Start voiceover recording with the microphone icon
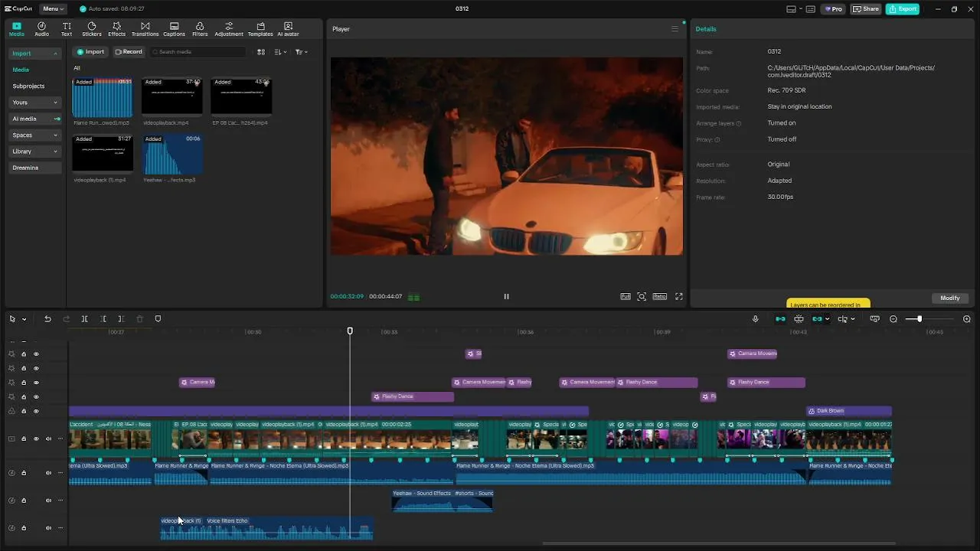 pos(755,319)
